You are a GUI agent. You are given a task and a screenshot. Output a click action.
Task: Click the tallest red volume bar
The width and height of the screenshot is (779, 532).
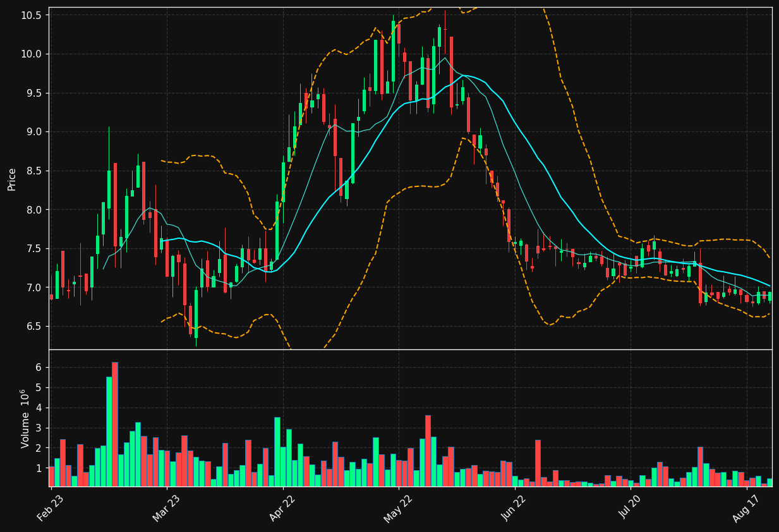tap(115, 424)
